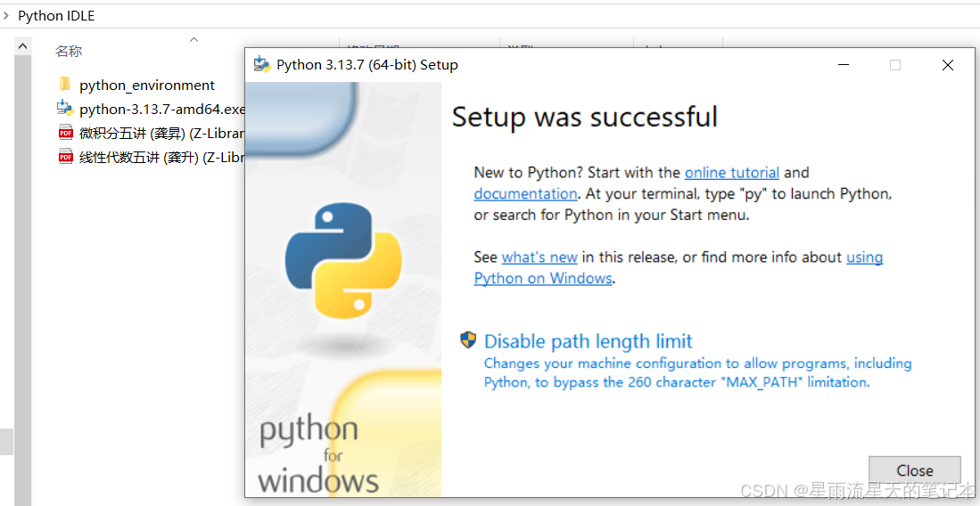Open the online tutorial link
The width and height of the screenshot is (980, 506).
732,173
